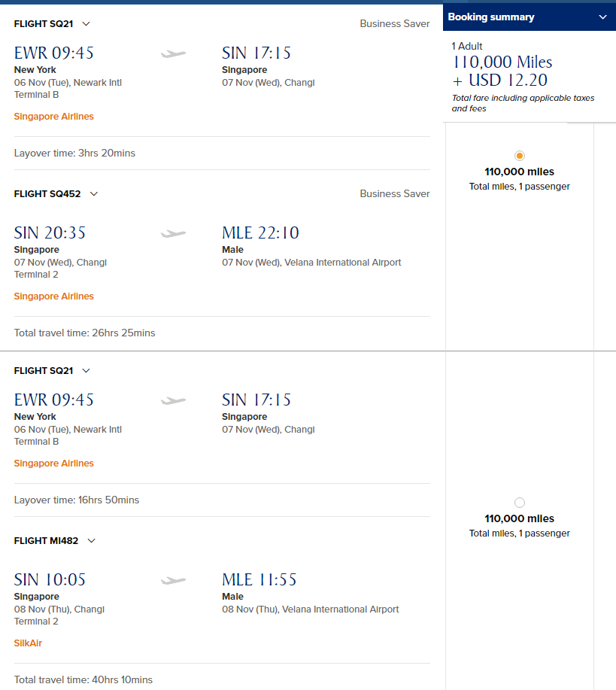Viewport: 616px width, 690px height.
Task: Click the first Singapore Airlines link under Newark flight
Action: point(53,117)
